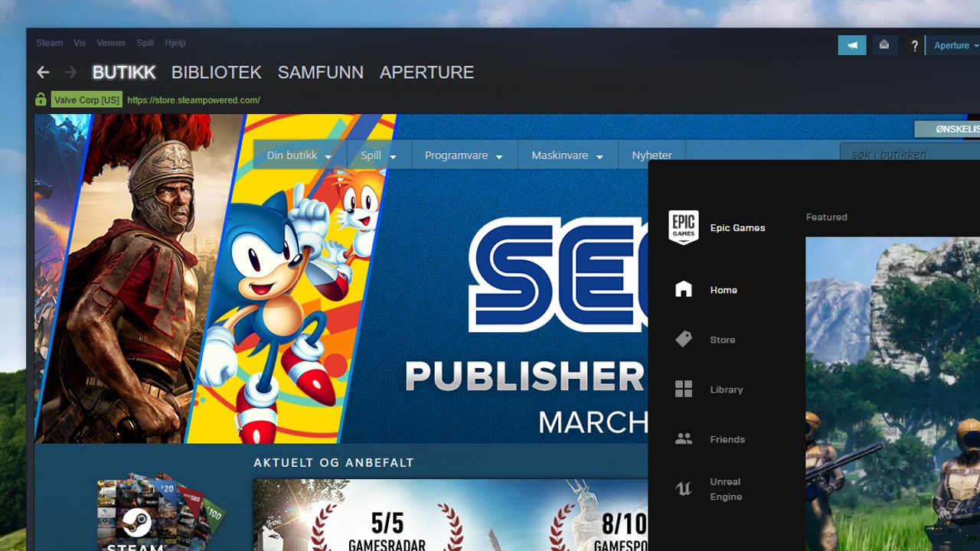Viewport: 980px width, 551px height.
Task: Switch to the SAMFUNN tab
Action: tap(321, 73)
